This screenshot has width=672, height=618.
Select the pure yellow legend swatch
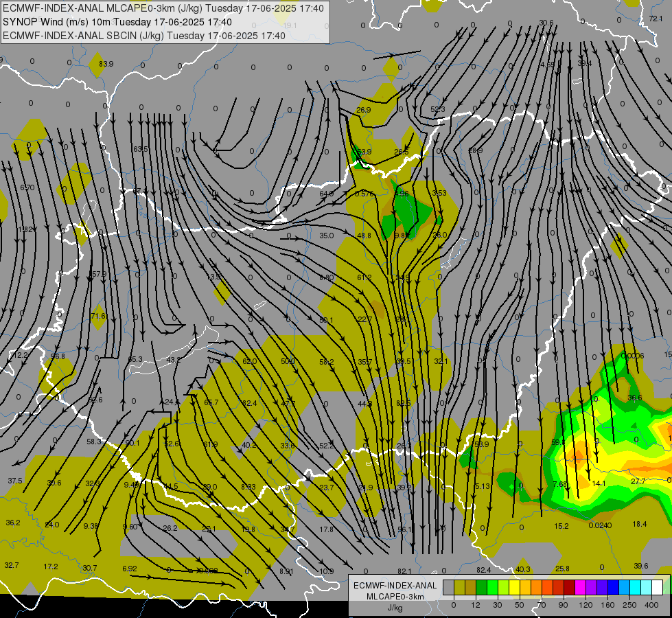click(514, 588)
